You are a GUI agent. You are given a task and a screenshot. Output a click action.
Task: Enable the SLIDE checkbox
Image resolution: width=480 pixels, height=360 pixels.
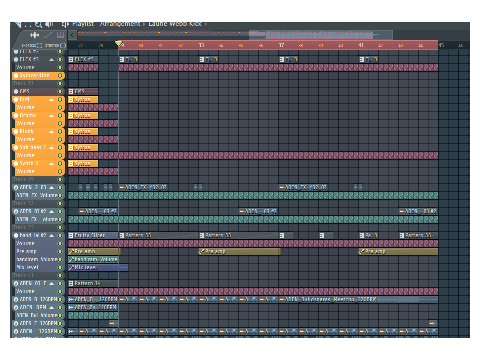pos(63,45)
